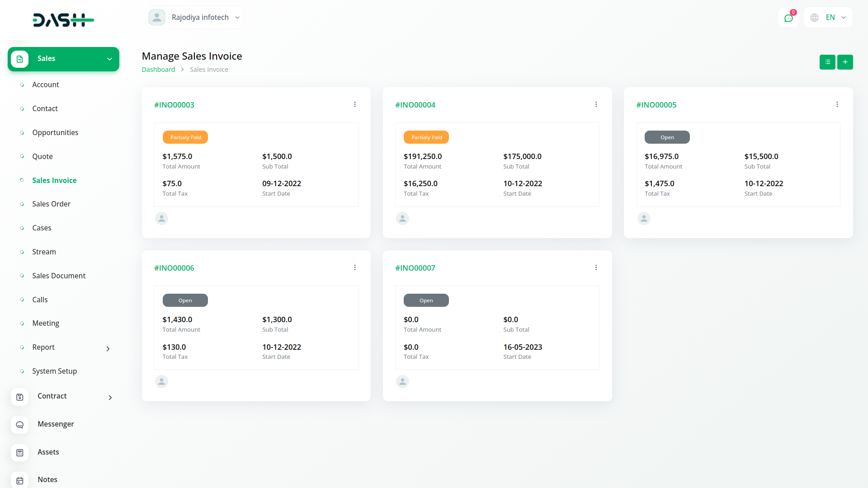Click user avatar on invoice #INO00004 card

tap(402, 219)
